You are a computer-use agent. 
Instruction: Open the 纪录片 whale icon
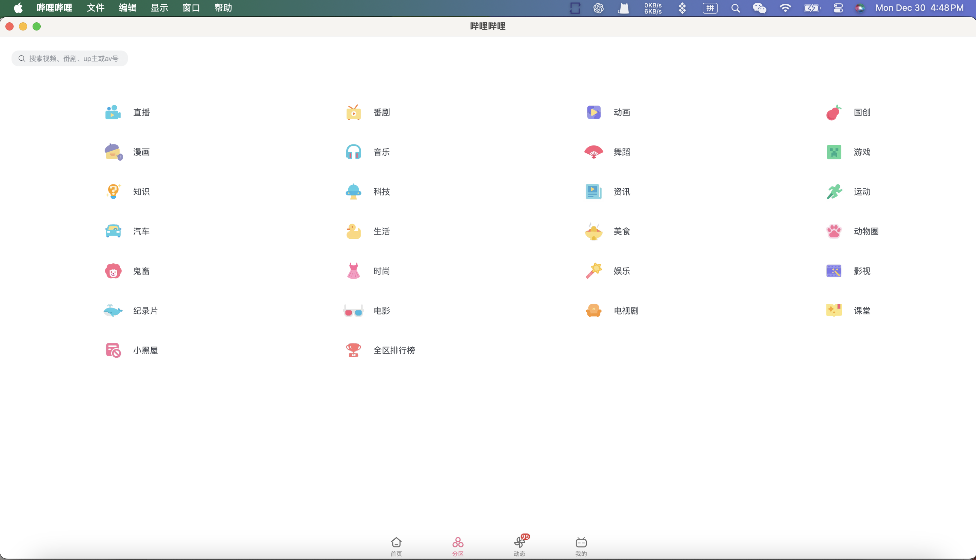(x=113, y=311)
